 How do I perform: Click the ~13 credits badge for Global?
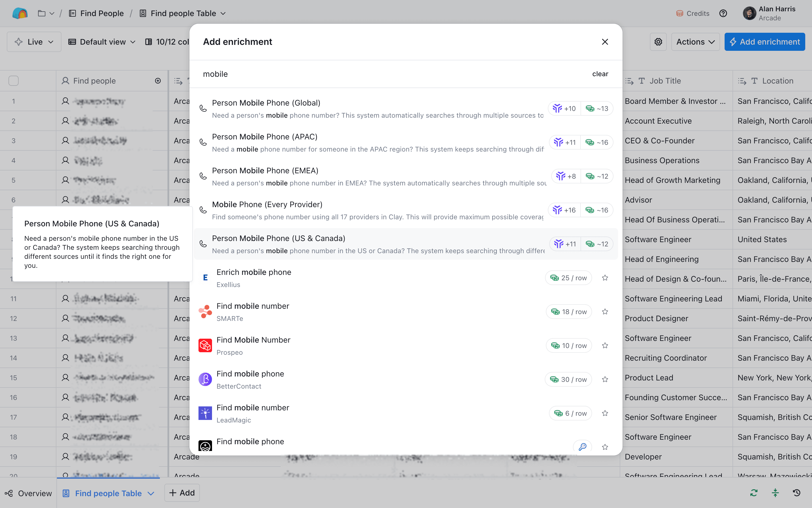point(597,109)
